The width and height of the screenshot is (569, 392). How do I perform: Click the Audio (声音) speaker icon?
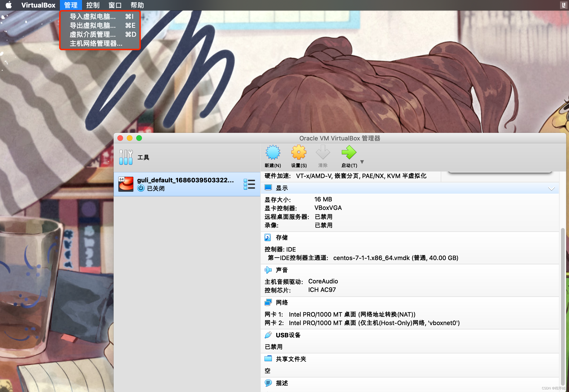[268, 270]
